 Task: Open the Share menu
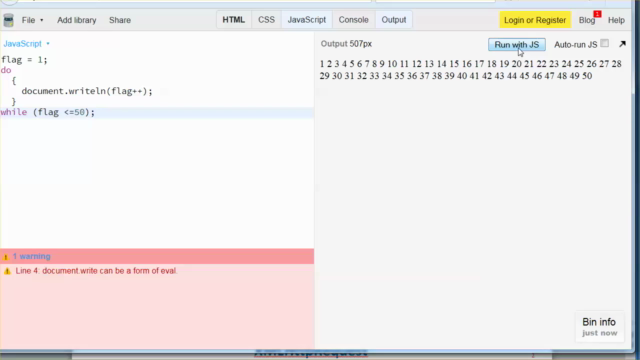coord(120,20)
